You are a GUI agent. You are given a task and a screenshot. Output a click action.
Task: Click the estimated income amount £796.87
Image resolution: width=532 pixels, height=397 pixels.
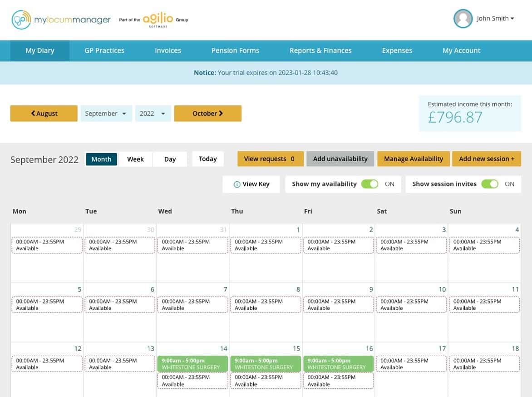point(456,117)
